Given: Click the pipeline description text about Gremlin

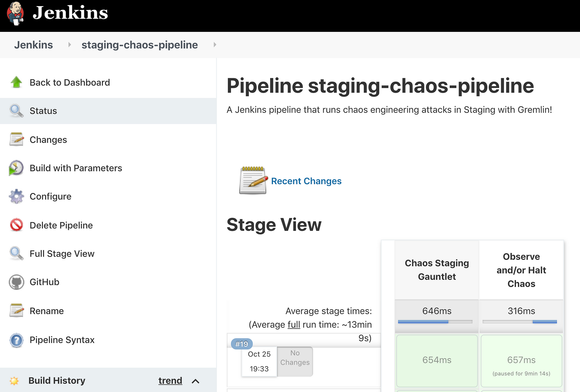Looking at the screenshot, I should point(389,110).
